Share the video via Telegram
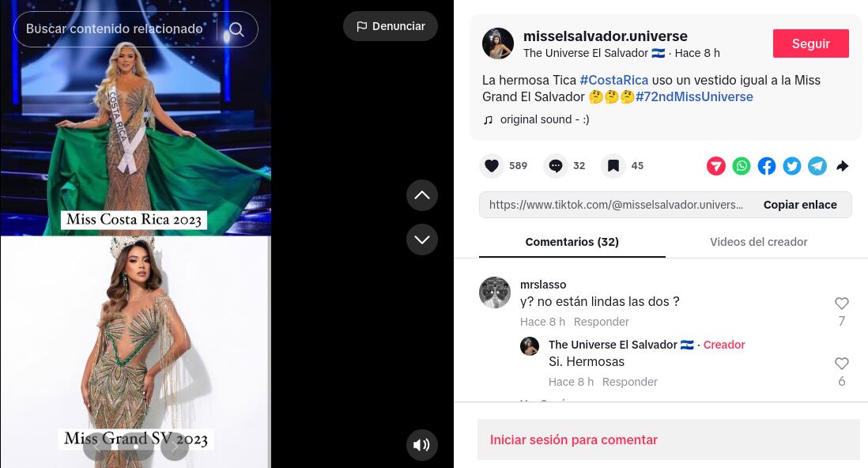868x468 pixels. (x=817, y=165)
